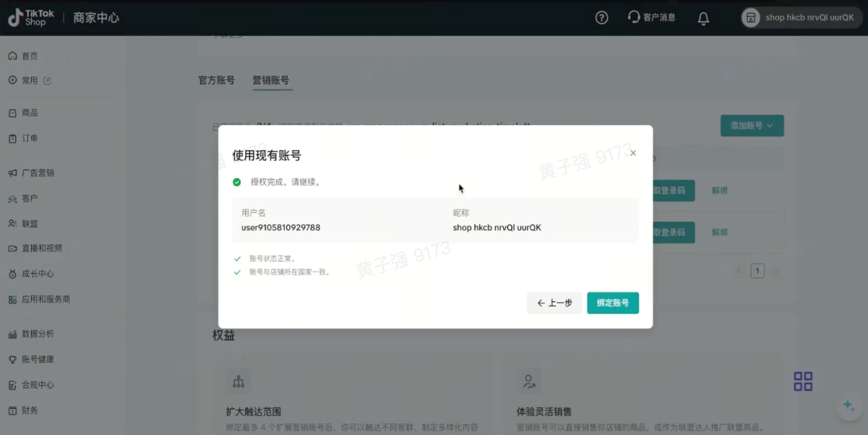This screenshot has height=435, width=868.
Task: Open 广告营销 in the sidebar
Action: pyautogui.click(x=37, y=173)
